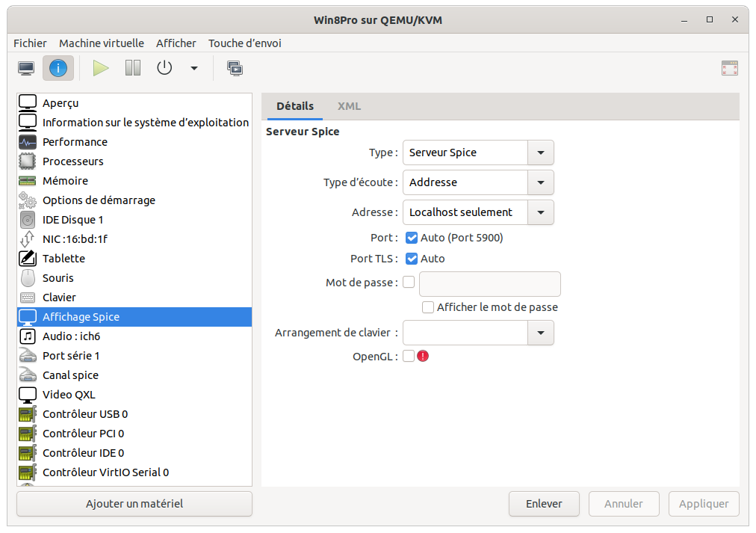Select the Mémoire RAM icon
Viewport: 756px width, 533px height.
coord(28,181)
